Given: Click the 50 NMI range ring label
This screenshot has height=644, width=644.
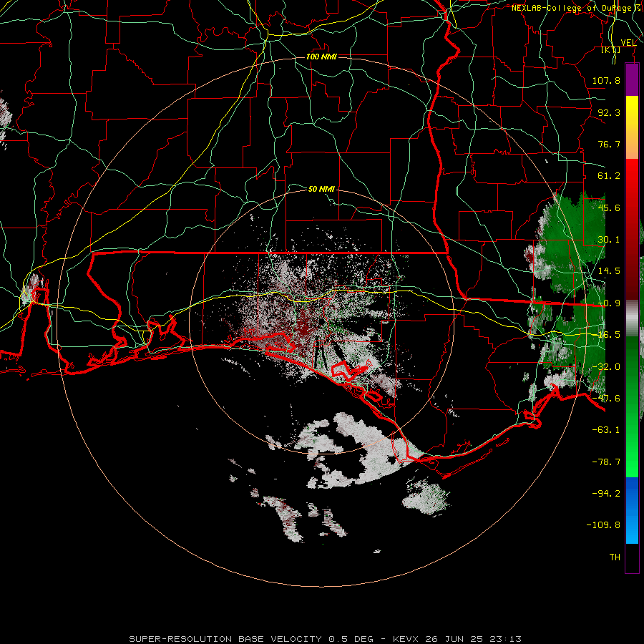Looking at the screenshot, I should pyautogui.click(x=321, y=189).
